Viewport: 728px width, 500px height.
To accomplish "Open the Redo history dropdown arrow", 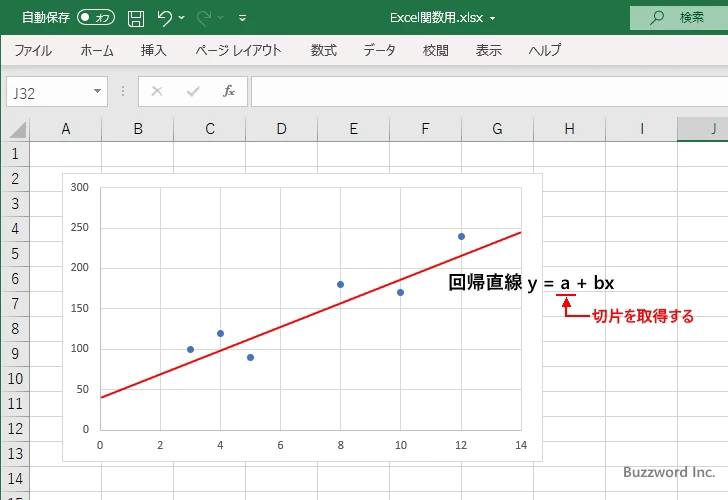I will pos(221,18).
